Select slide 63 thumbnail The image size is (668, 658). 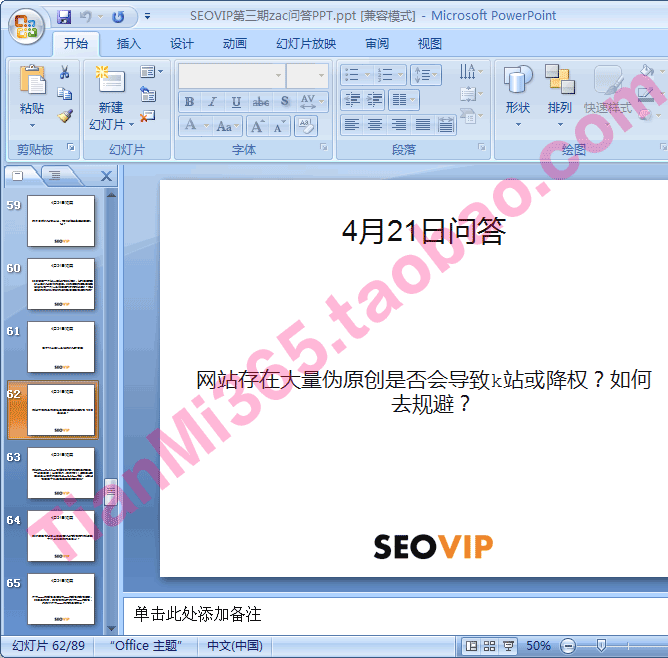click(x=61, y=473)
